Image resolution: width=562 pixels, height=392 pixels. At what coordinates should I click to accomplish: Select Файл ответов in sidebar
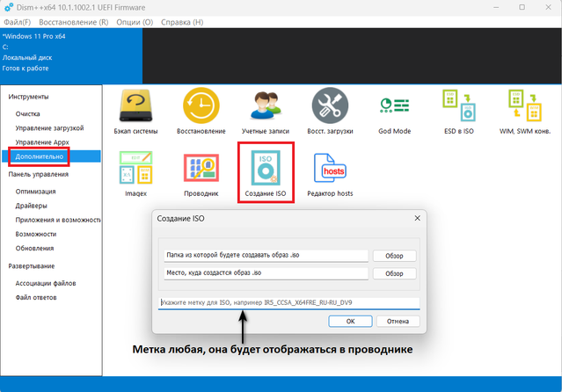[36, 297]
